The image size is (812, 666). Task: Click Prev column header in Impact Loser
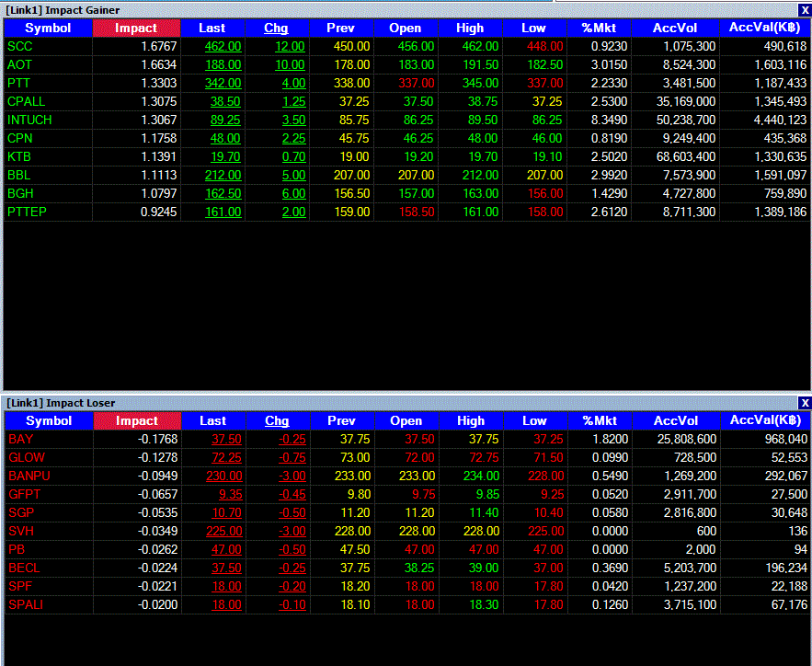pos(342,420)
